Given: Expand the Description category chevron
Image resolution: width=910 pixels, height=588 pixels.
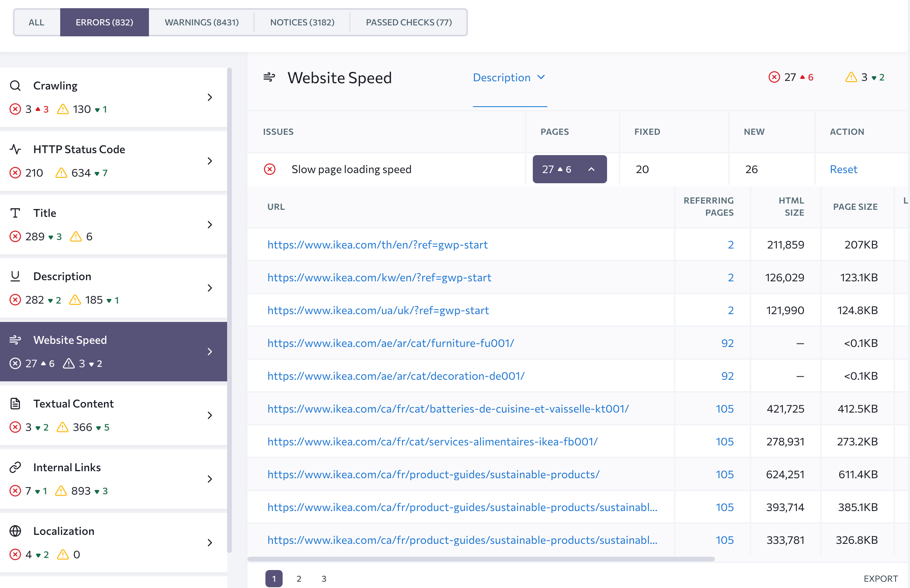Looking at the screenshot, I should pyautogui.click(x=210, y=288).
